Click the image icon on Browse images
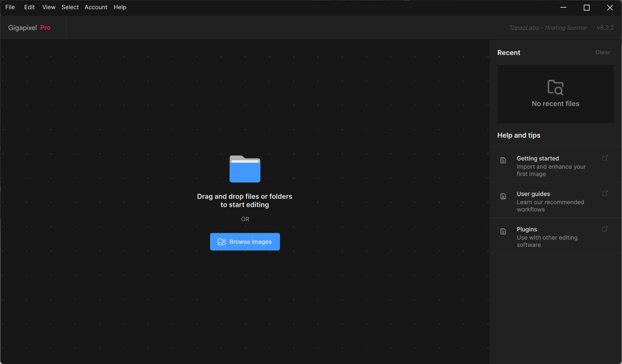This screenshot has width=622, height=364. [x=222, y=242]
